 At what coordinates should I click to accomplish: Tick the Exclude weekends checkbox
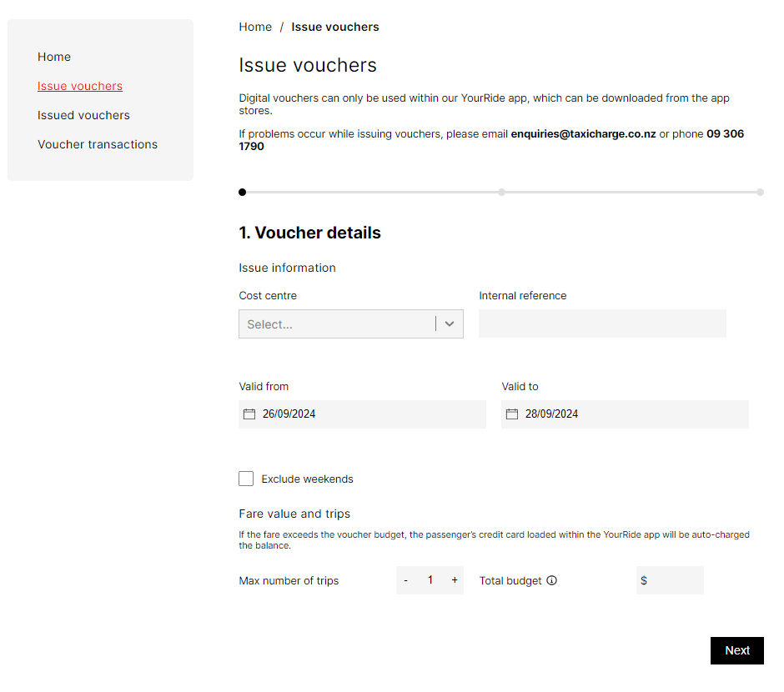tap(246, 479)
